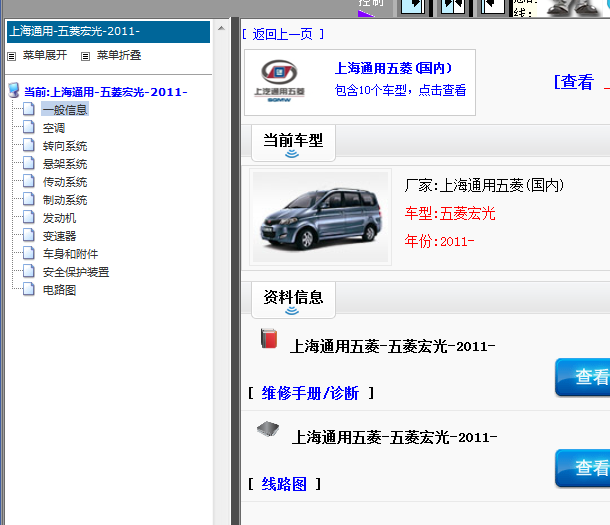This screenshot has height=525, width=610.
Task: Click the text 厂家:上海通用五菱(国内)
Action: (484, 186)
